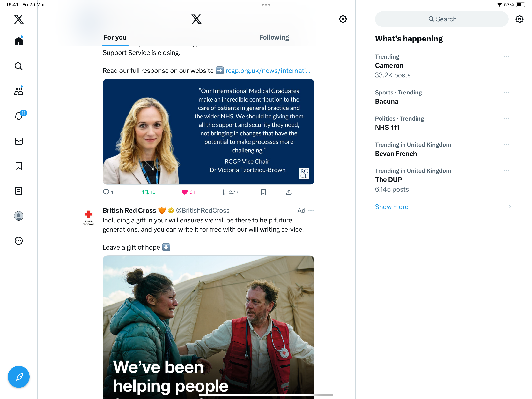Tap the 6,145 posts count under The DUP
532x399 pixels.
click(x=392, y=189)
